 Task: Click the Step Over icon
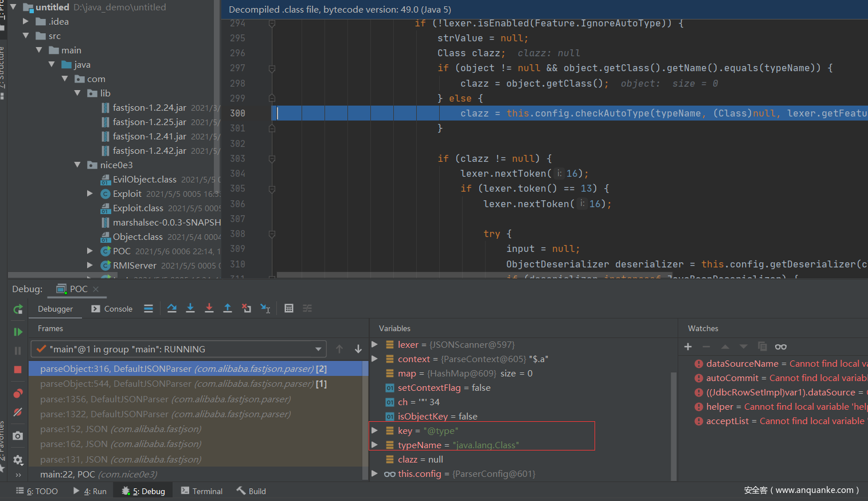click(171, 309)
